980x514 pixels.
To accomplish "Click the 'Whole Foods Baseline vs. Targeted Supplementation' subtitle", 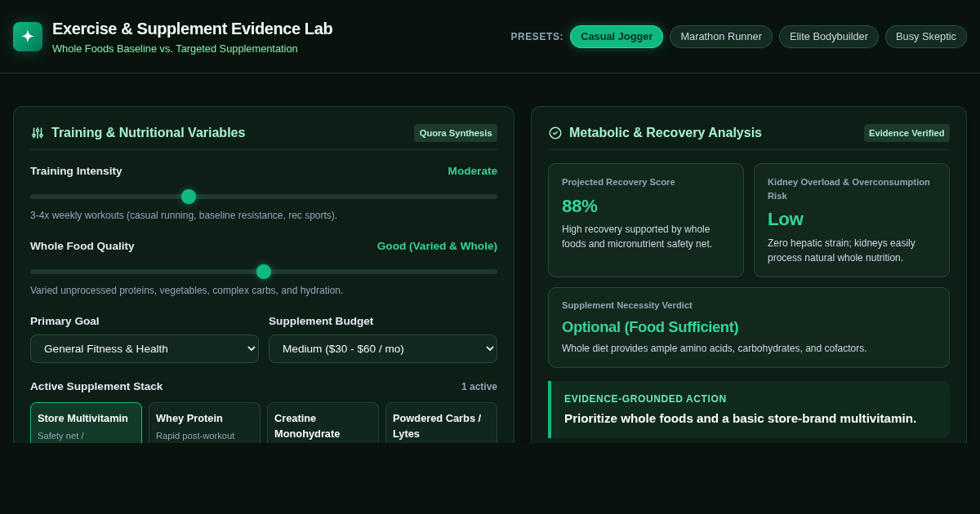I will tap(175, 49).
